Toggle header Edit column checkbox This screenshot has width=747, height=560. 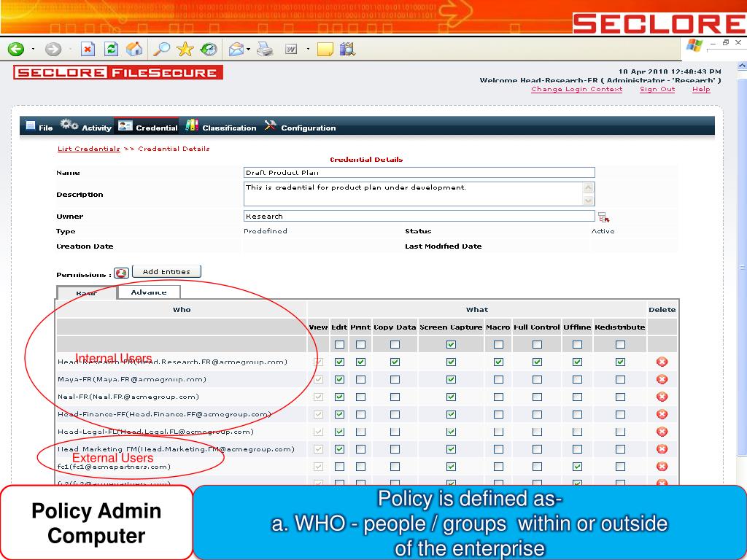(x=339, y=344)
